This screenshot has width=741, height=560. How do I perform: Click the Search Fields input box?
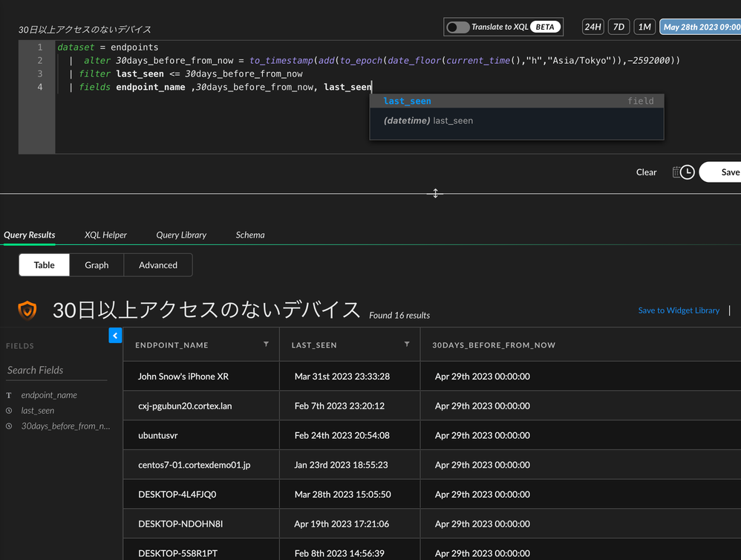tap(56, 370)
